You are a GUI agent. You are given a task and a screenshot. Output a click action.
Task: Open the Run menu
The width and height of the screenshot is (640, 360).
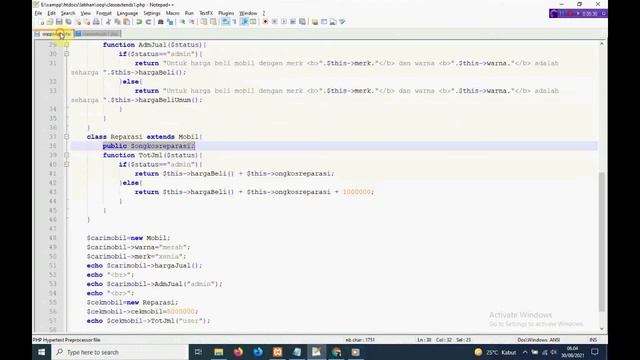pyautogui.click(x=189, y=13)
